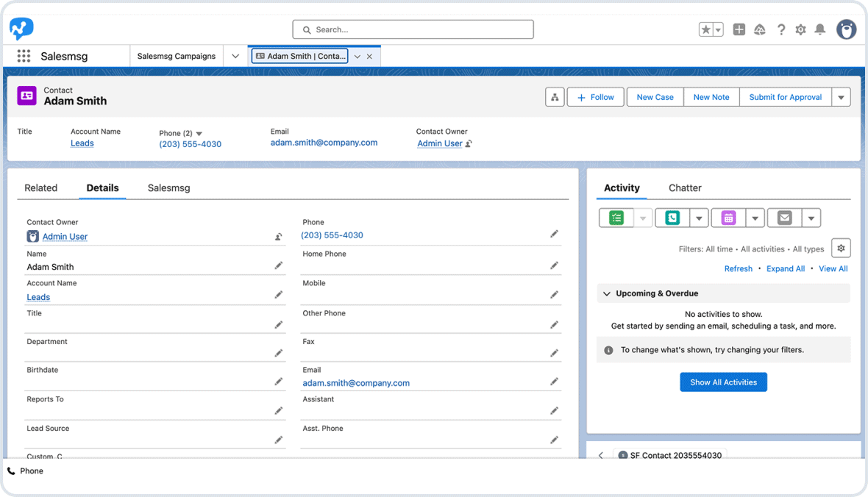Screen dimensions: 868x497
Task: Click the gray Email compose icon
Action: (x=786, y=218)
